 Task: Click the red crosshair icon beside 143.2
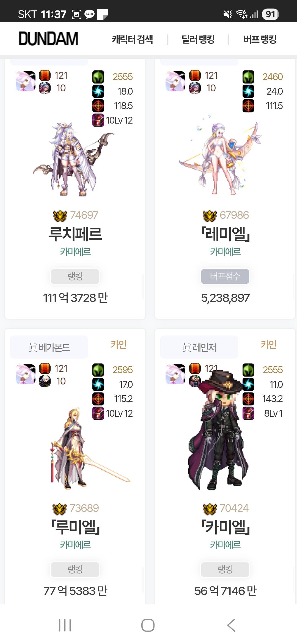tap(248, 399)
